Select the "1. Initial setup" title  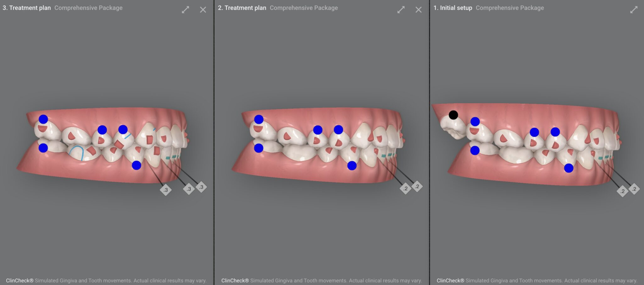click(x=453, y=8)
